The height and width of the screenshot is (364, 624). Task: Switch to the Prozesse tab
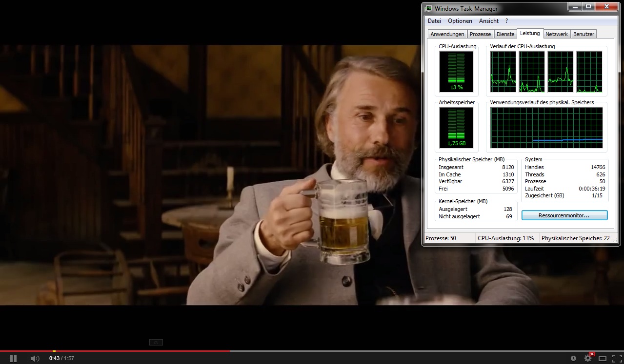(x=481, y=34)
